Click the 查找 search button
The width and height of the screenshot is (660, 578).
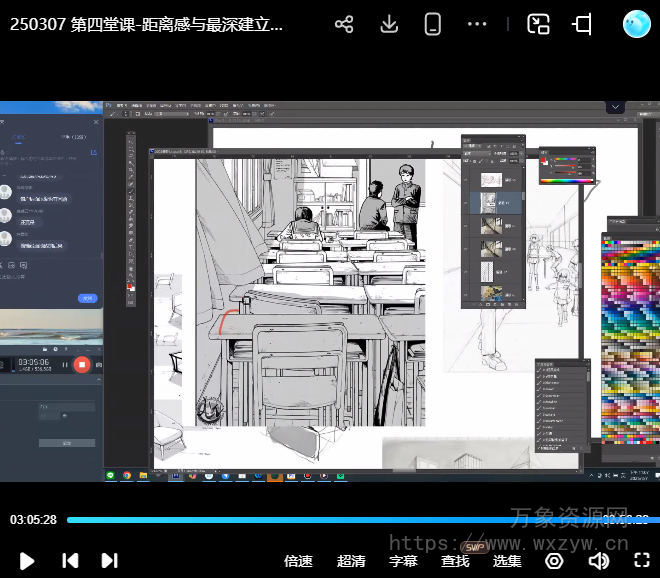(455, 561)
